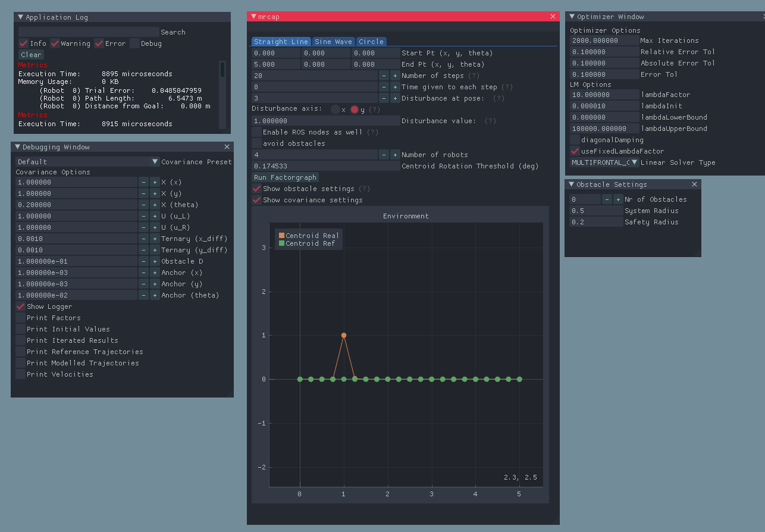Enable avoid obstacles checkbox
Screen dimensions: 765x532
pyautogui.click(x=256, y=143)
